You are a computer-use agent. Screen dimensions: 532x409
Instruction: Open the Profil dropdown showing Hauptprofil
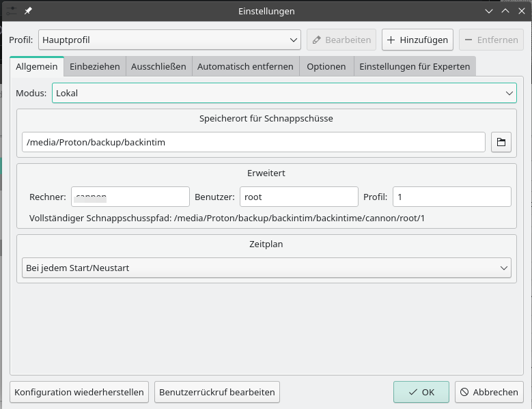[169, 40]
